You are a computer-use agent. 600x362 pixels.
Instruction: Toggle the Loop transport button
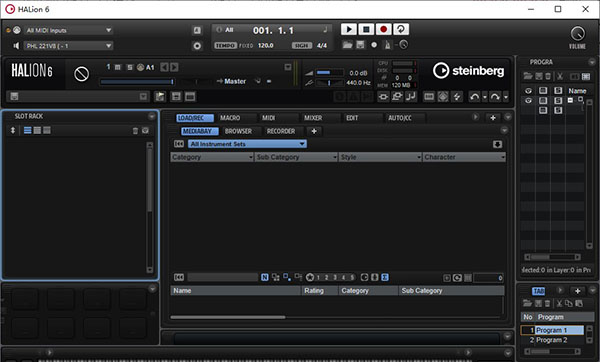[x=401, y=29]
